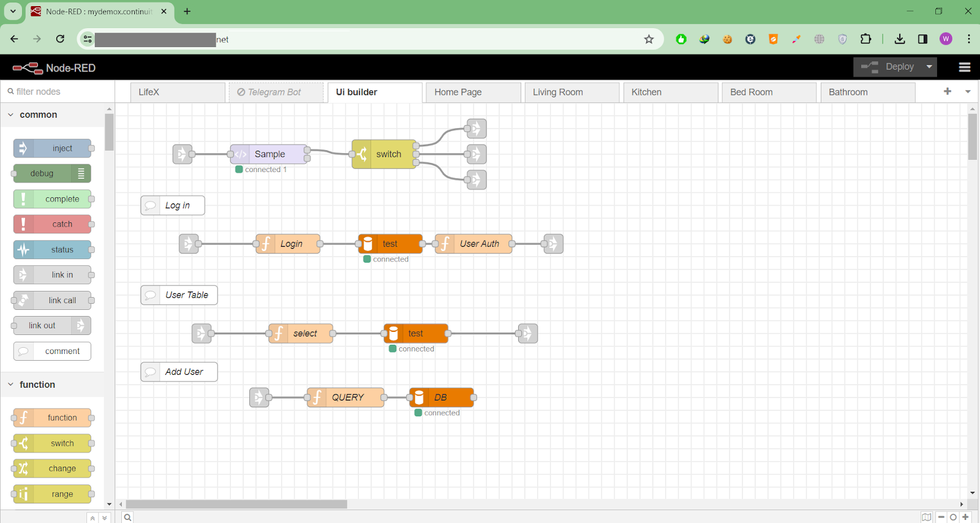980x523 pixels.
Task: Zoom out the workspace with minus button
Action: coord(941,517)
